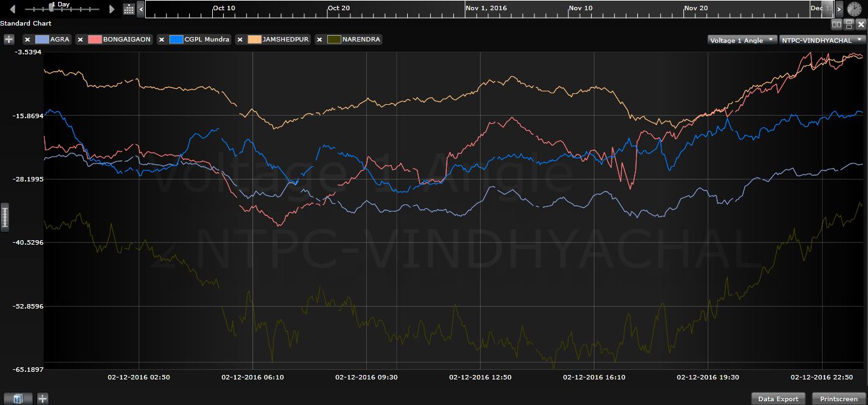Switch to stacked chart layout
This screenshot has width=868, height=405.
[x=849, y=24]
